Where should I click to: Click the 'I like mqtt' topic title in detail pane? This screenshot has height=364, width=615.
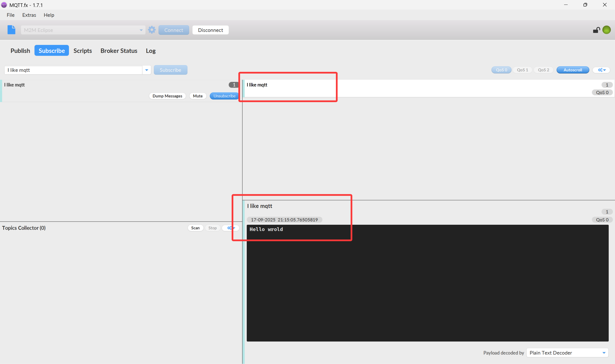pos(260,206)
